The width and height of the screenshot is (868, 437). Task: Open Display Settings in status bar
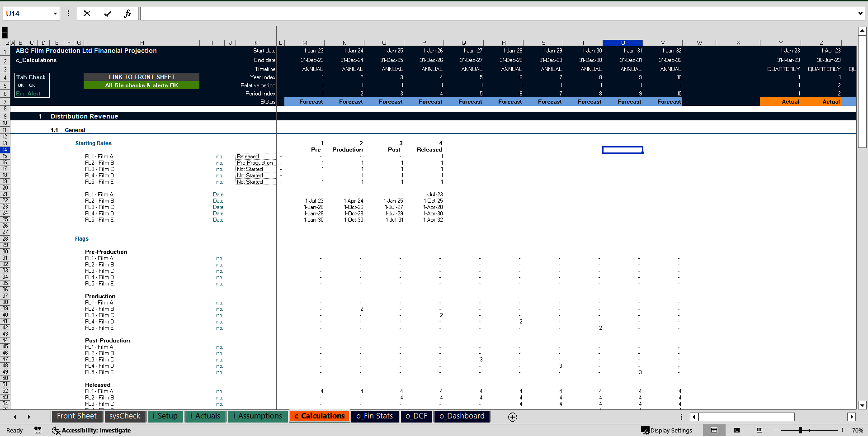click(667, 430)
